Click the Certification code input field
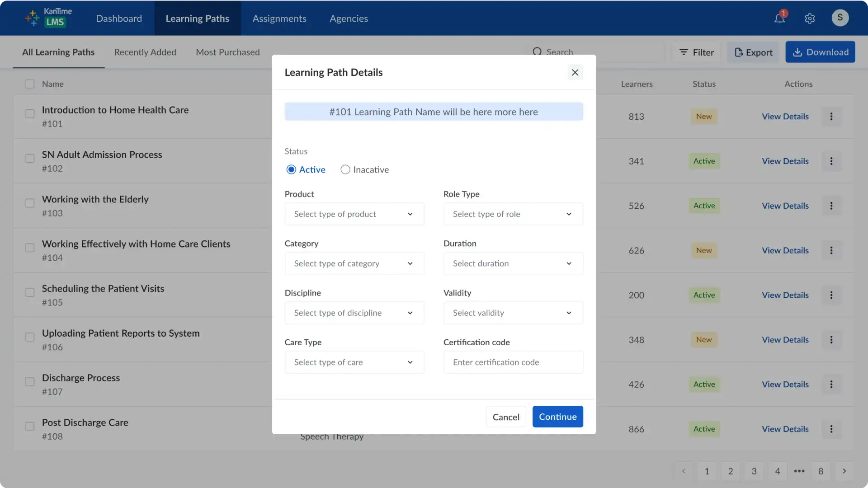The width and height of the screenshot is (868, 488). point(513,362)
